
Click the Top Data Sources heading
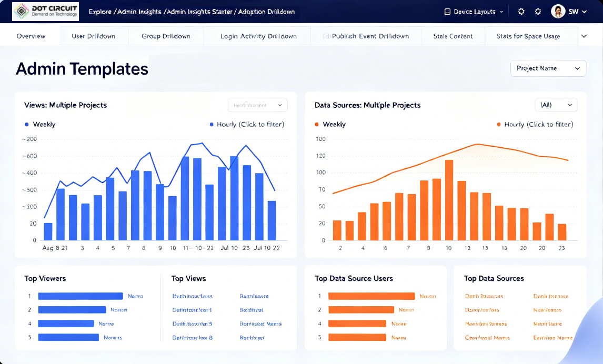tap(494, 278)
